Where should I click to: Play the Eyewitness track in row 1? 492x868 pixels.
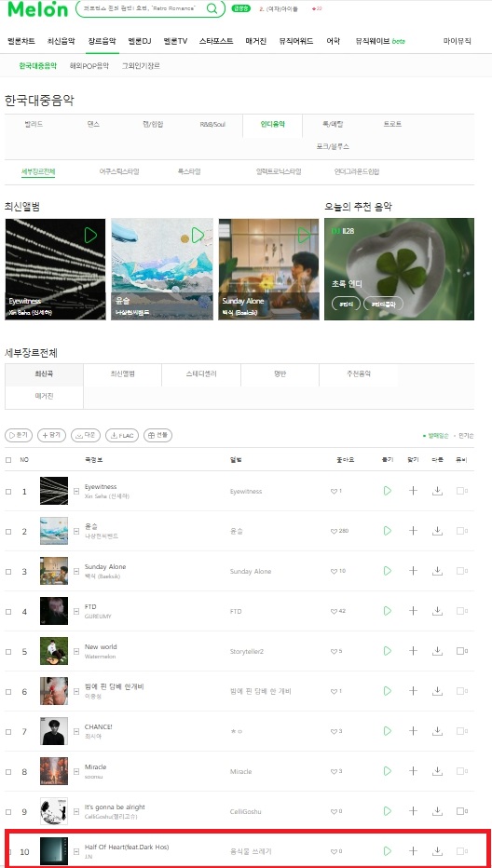tap(388, 491)
